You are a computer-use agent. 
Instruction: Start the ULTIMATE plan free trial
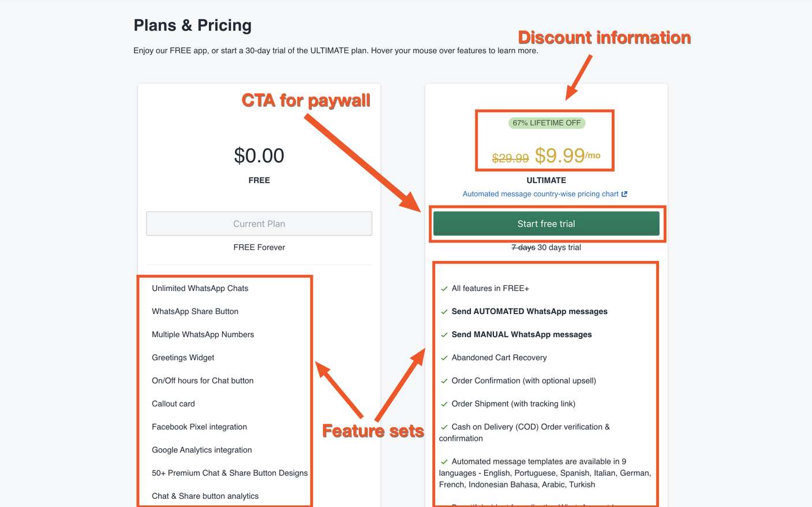tap(546, 223)
